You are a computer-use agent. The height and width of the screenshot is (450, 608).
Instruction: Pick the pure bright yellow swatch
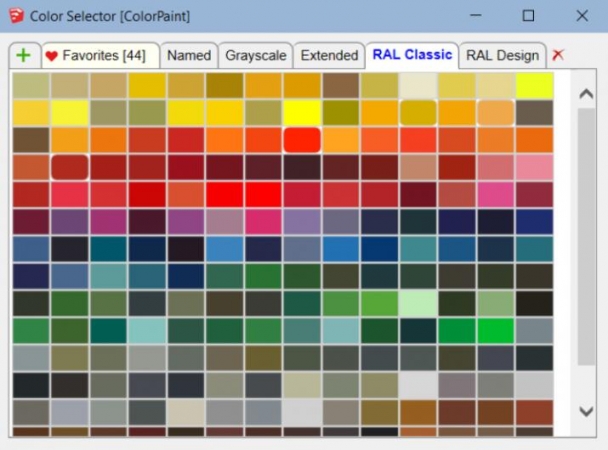pyautogui.click(x=302, y=113)
